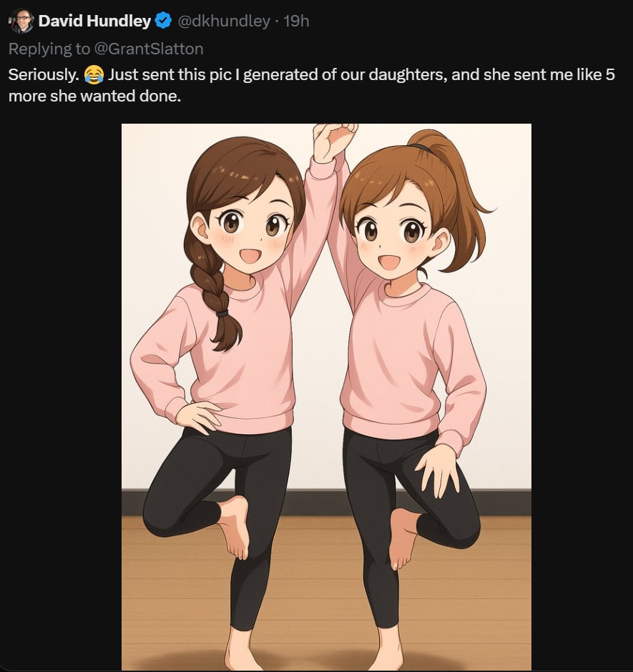
Task: Click David Hundley's profile avatar
Action: (x=21, y=21)
